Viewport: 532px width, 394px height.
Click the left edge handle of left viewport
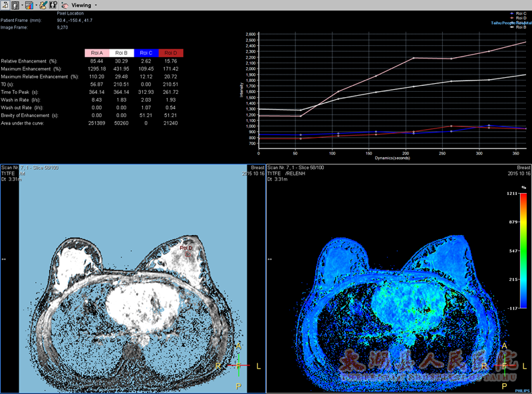[3, 259]
